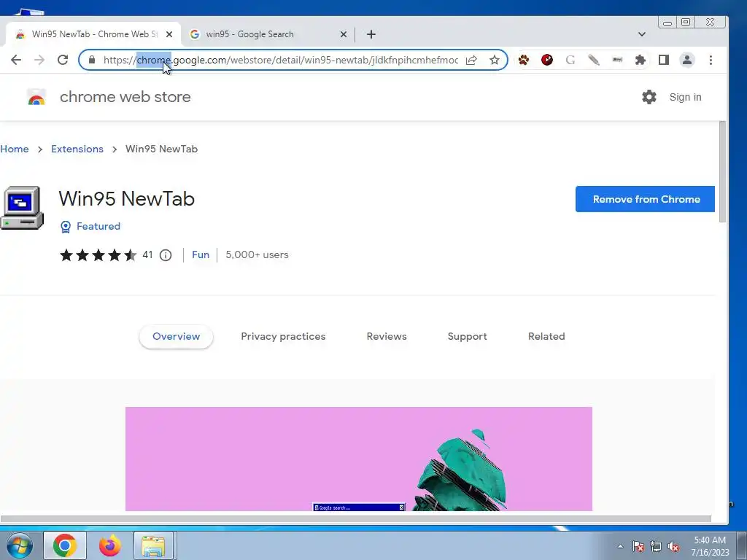Open Web Store settings gear
747x560 pixels.
click(x=649, y=97)
